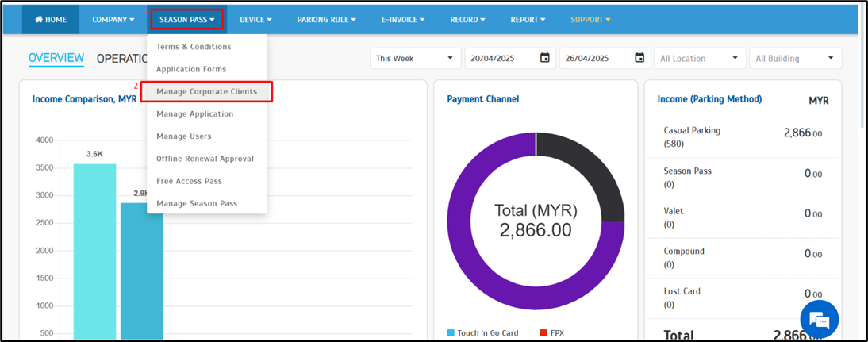
Task: Click the Casual Parking income row
Action: [x=743, y=137]
